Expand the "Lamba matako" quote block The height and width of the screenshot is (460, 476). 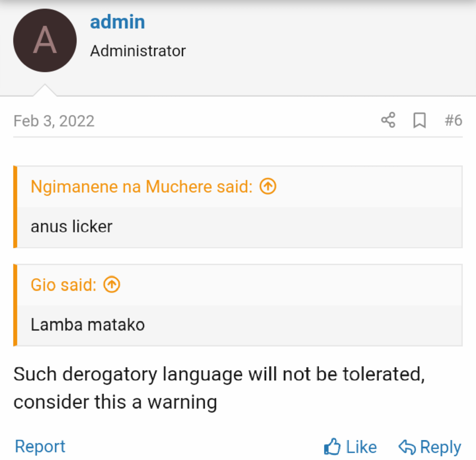point(88,325)
